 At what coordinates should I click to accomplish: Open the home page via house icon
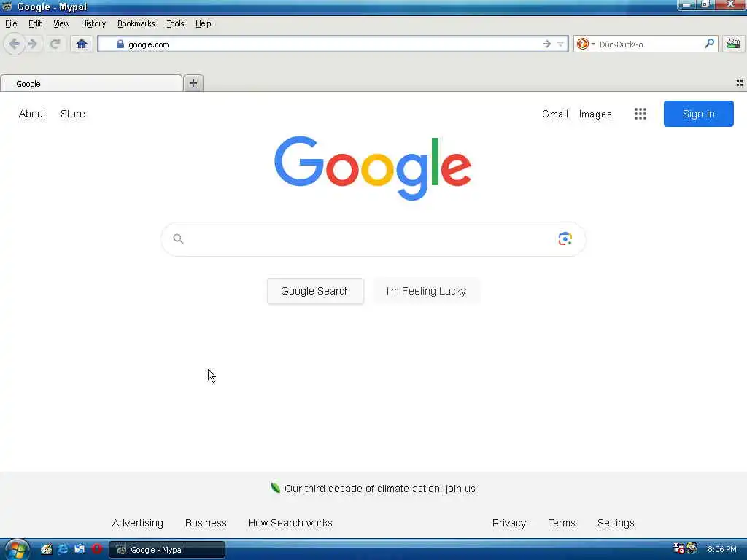82,44
